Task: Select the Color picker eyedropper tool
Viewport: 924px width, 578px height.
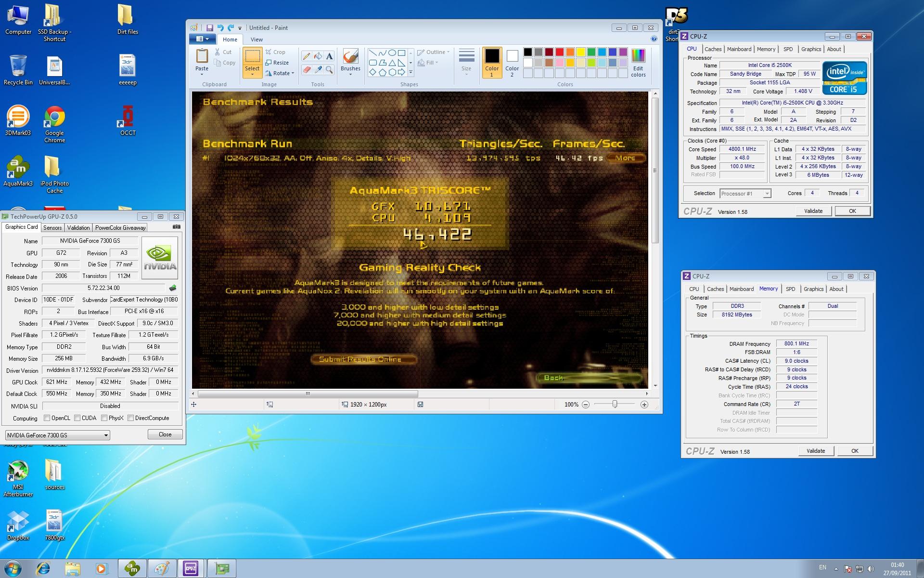Action: 318,70
